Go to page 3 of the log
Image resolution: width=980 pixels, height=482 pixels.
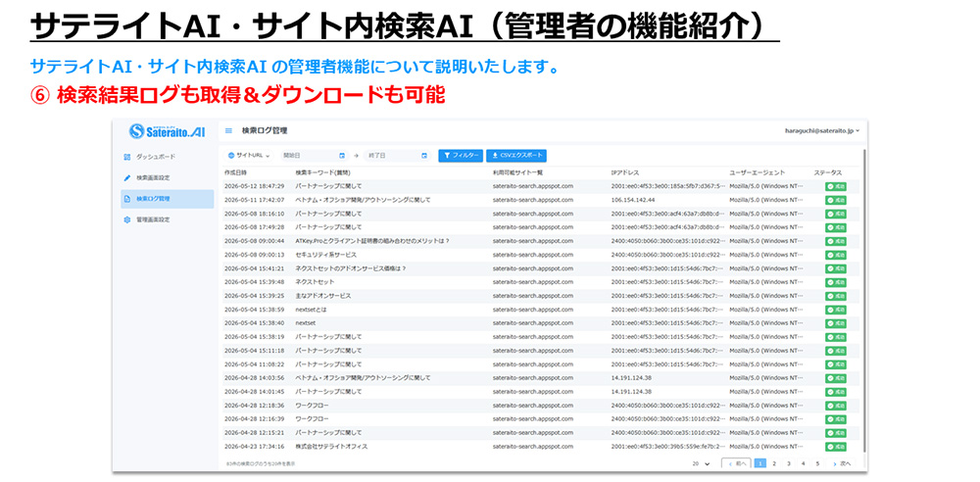(789, 463)
